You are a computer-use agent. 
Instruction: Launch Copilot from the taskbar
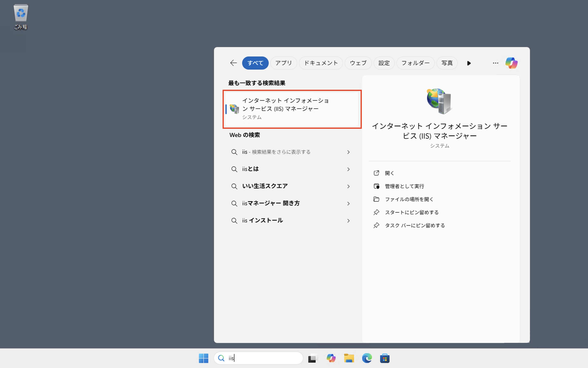click(x=331, y=358)
